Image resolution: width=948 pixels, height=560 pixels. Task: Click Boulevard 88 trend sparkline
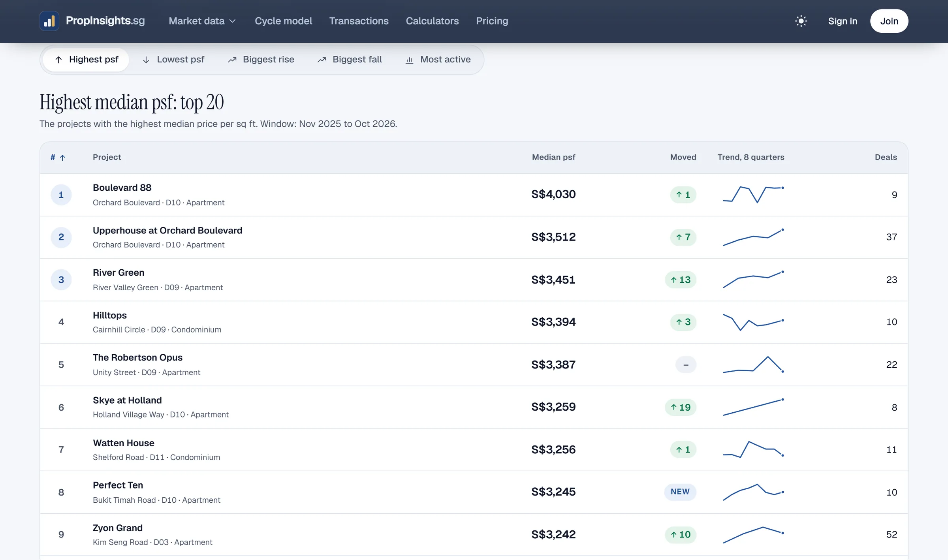pyautogui.click(x=753, y=194)
